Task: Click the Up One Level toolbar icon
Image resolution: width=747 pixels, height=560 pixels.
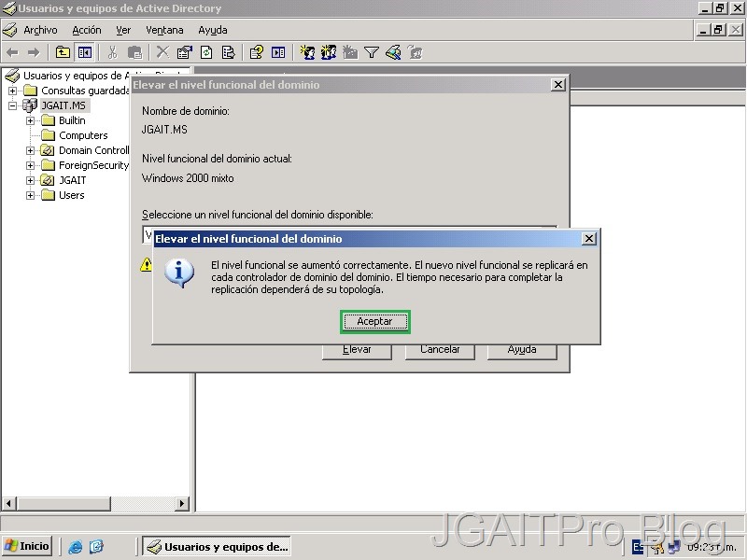Action: [63, 52]
